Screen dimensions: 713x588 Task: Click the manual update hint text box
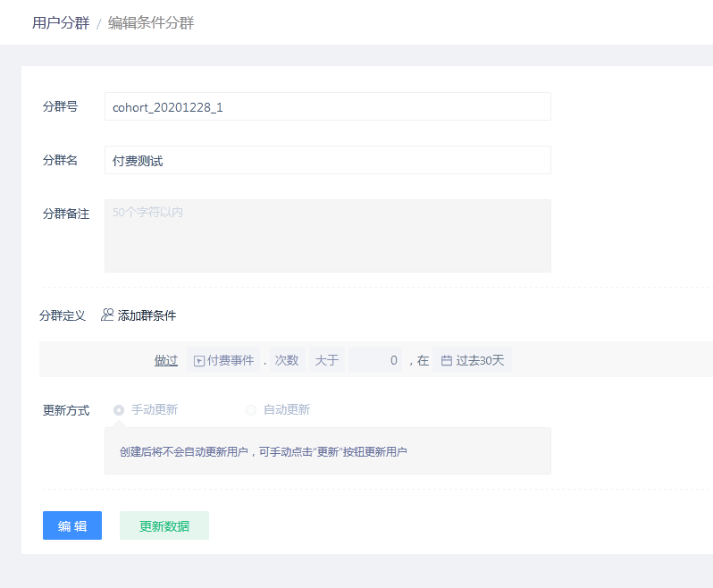click(327, 451)
